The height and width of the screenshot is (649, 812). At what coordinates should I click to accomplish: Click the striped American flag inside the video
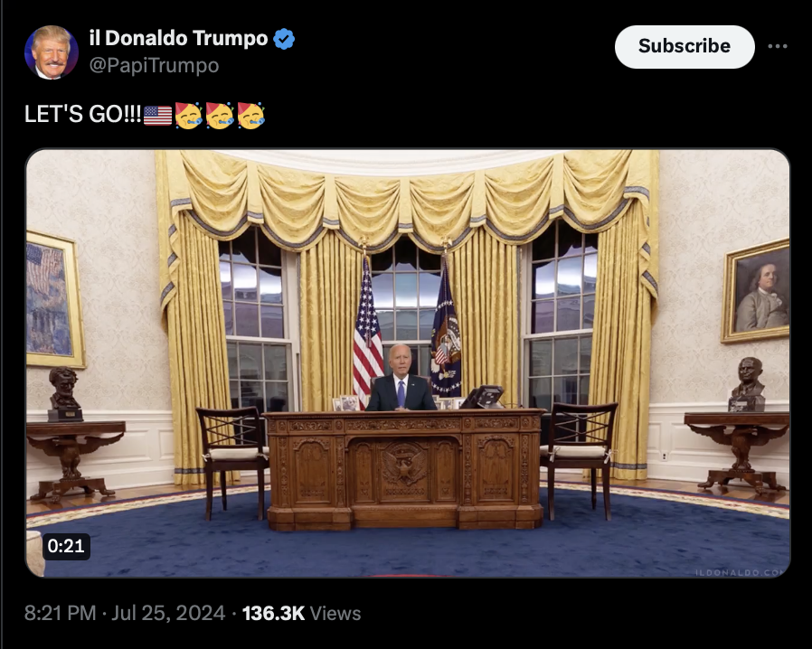(368, 331)
